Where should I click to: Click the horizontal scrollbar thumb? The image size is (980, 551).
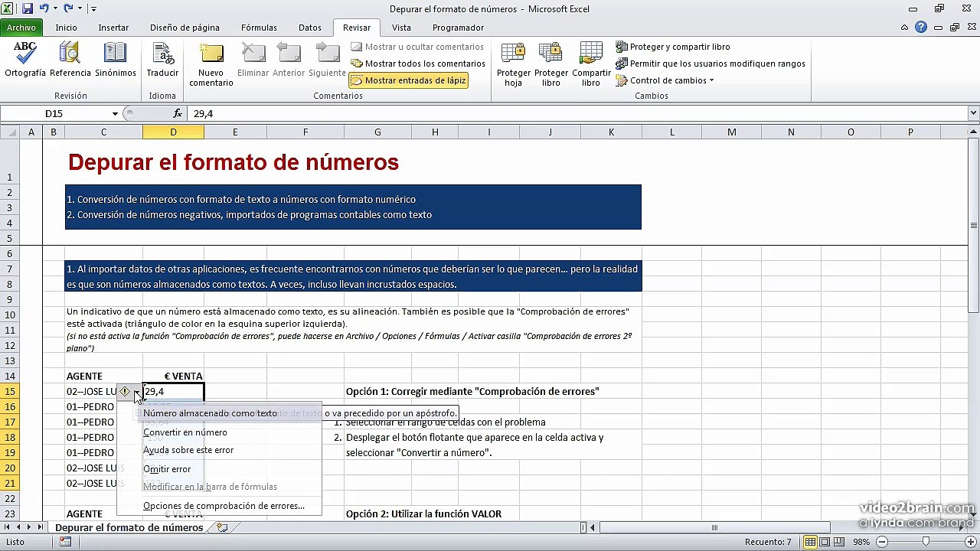point(714,527)
